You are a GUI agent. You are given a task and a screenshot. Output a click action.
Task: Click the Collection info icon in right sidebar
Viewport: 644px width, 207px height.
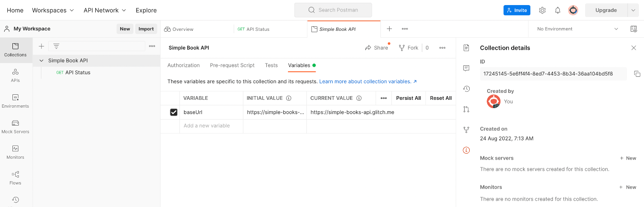pyautogui.click(x=466, y=150)
